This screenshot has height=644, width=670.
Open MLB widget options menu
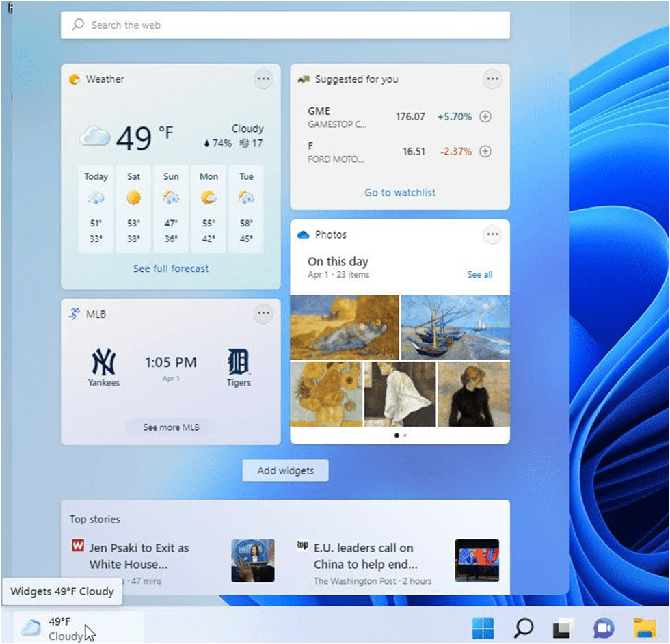[x=263, y=314]
